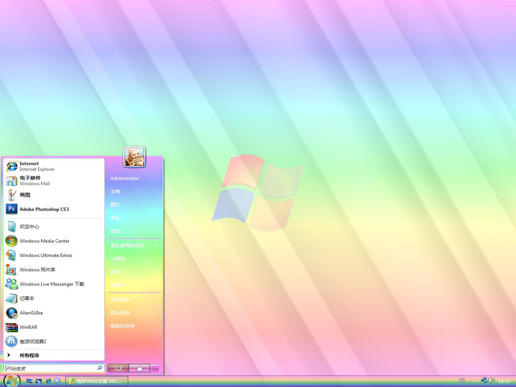The height and width of the screenshot is (387, 516).
Task: Expand All Programs list
Action: (54, 355)
